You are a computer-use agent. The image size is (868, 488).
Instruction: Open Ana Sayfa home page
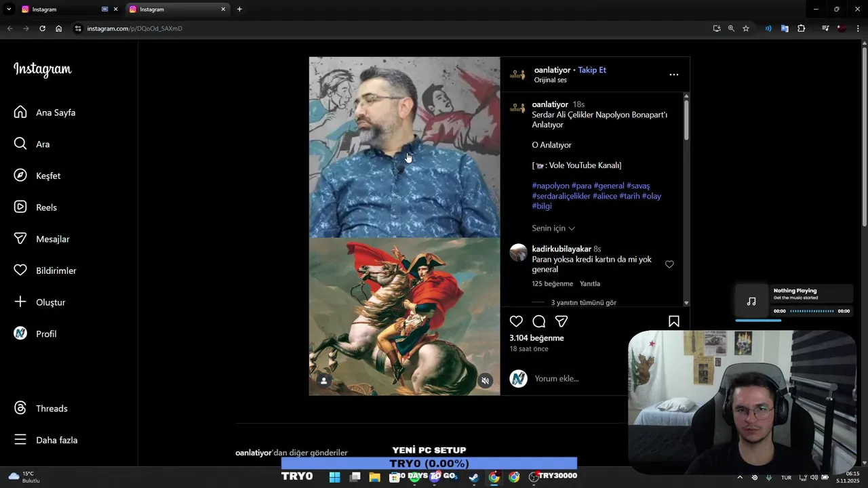point(45,113)
